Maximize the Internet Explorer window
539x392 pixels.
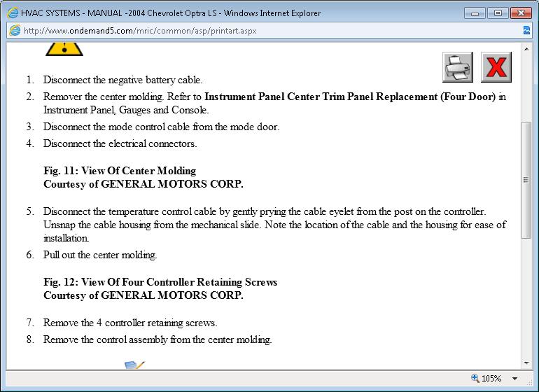pos(498,13)
